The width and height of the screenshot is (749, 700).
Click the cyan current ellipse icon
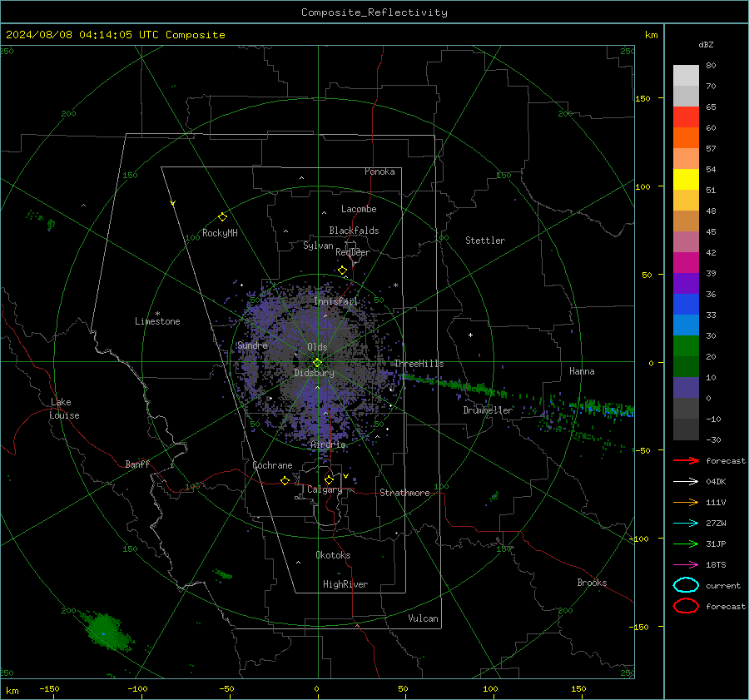tap(686, 585)
